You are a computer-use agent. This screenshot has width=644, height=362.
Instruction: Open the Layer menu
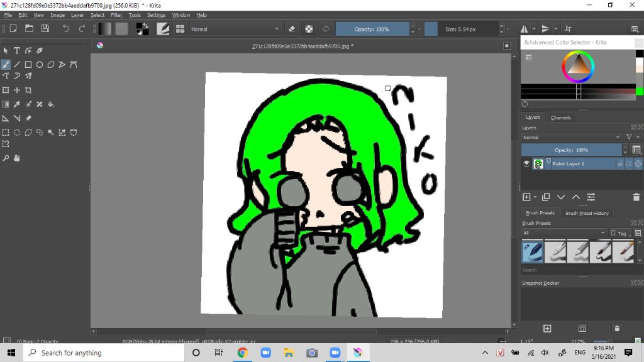(x=77, y=15)
